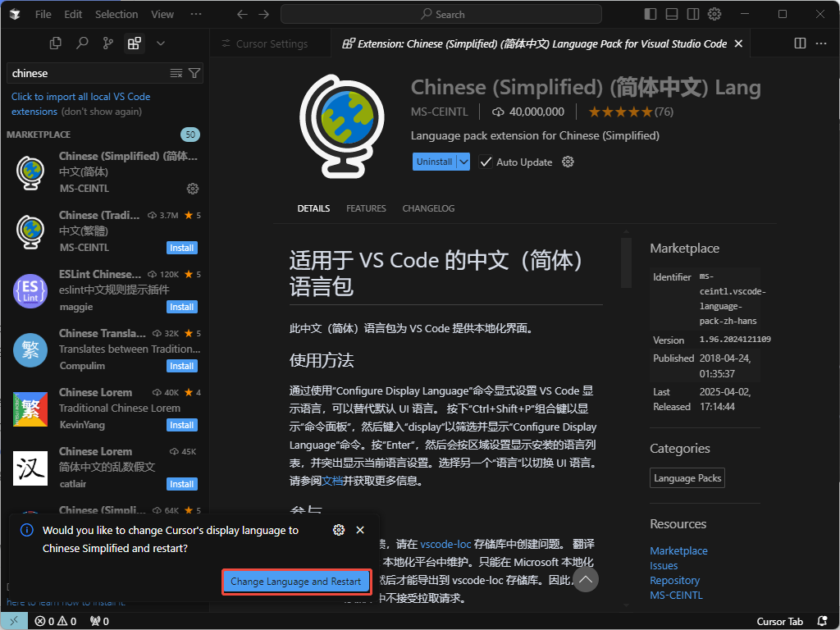Click the Uninstall button
Image resolution: width=840 pixels, height=630 pixels.
(x=435, y=162)
